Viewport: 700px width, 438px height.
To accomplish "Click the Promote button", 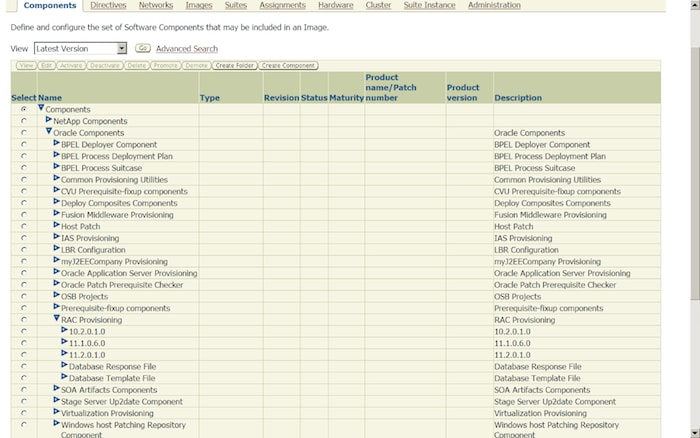I will click(x=166, y=66).
